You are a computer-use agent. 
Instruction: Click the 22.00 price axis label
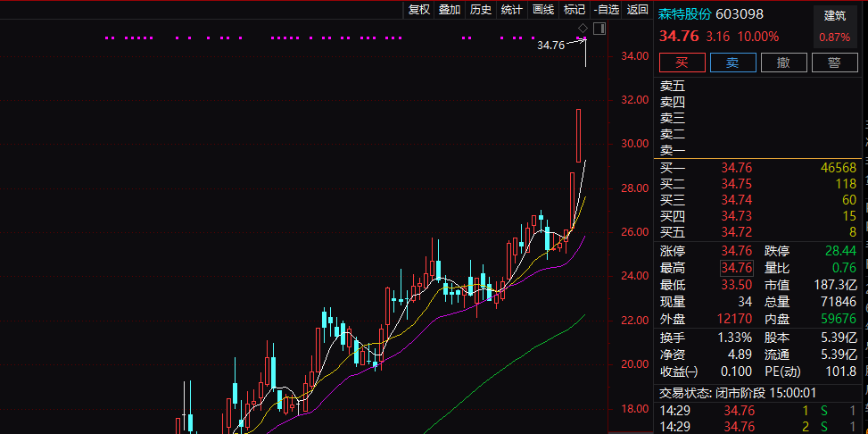point(634,321)
